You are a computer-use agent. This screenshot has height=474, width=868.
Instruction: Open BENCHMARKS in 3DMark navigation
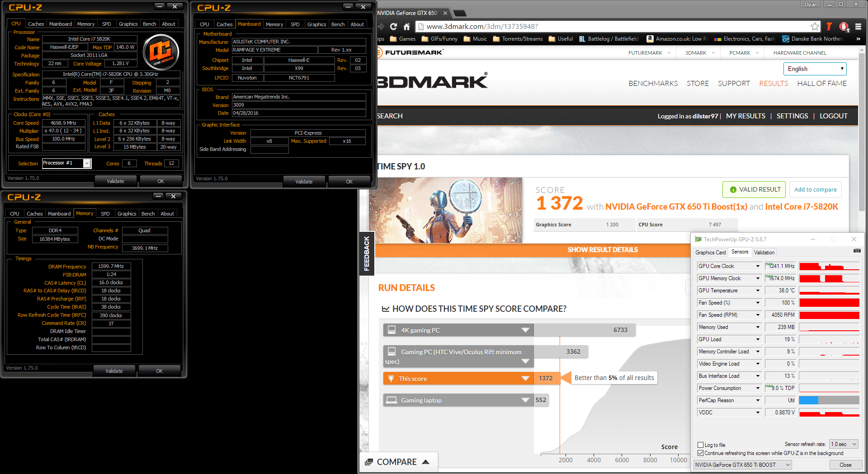pyautogui.click(x=653, y=84)
